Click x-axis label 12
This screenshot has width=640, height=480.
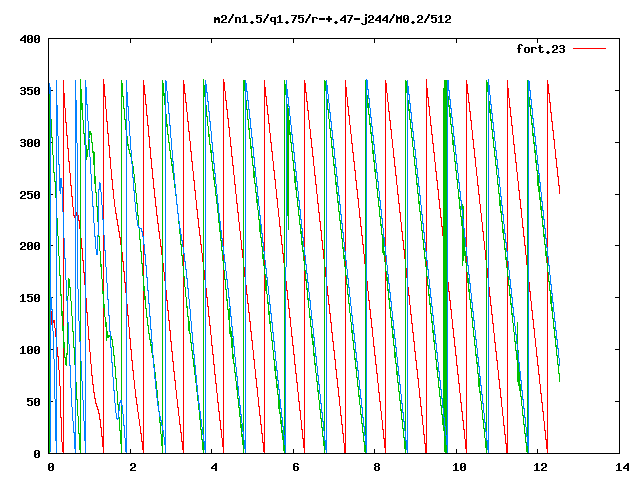[541, 467]
